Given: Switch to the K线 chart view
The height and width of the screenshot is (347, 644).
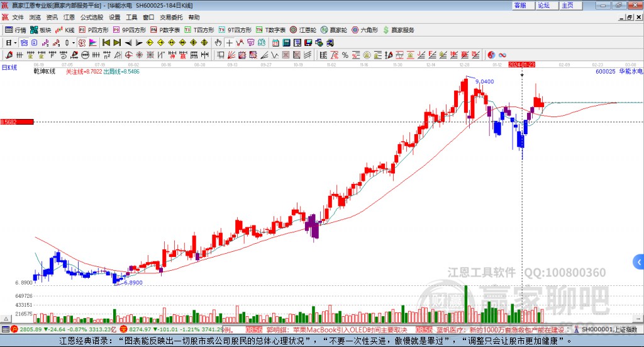Looking at the screenshot, I should (65, 30).
